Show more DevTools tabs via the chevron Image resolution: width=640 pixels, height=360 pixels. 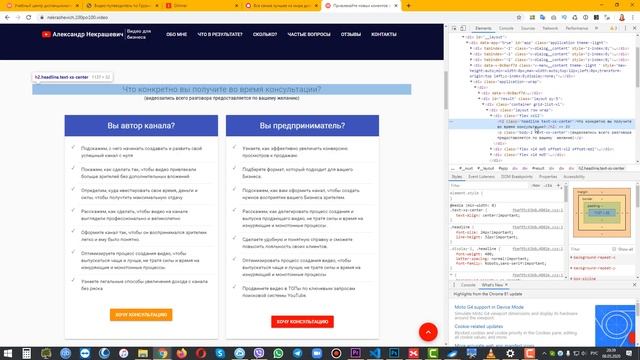pos(597,28)
